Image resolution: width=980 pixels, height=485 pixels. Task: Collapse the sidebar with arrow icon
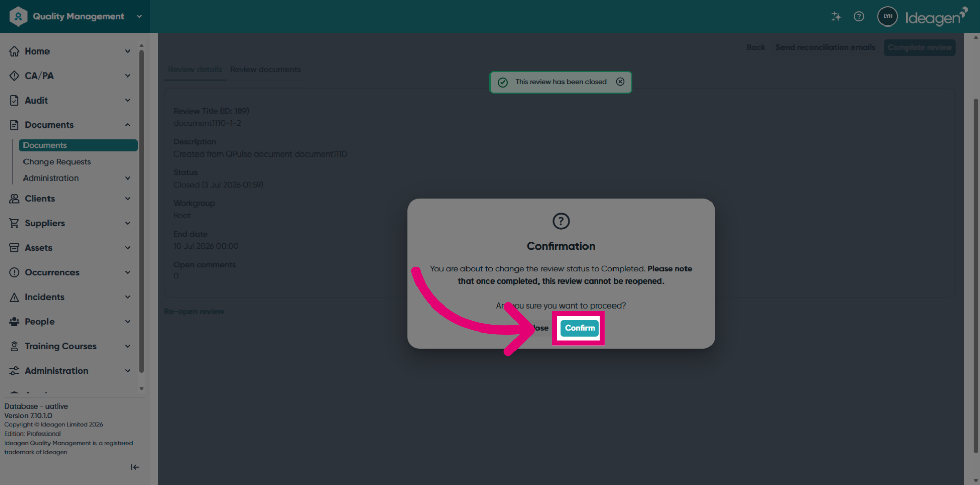pyautogui.click(x=135, y=467)
